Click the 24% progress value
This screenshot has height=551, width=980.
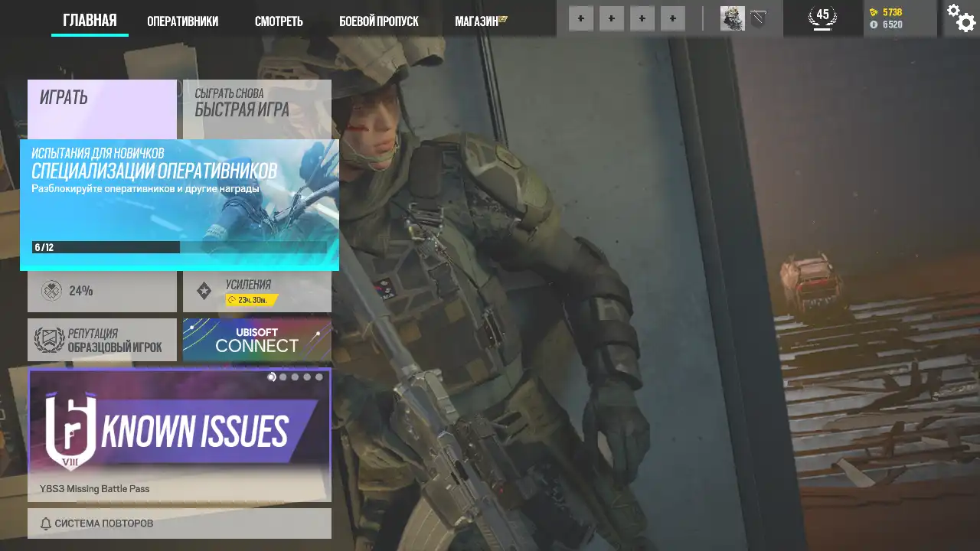click(x=80, y=291)
